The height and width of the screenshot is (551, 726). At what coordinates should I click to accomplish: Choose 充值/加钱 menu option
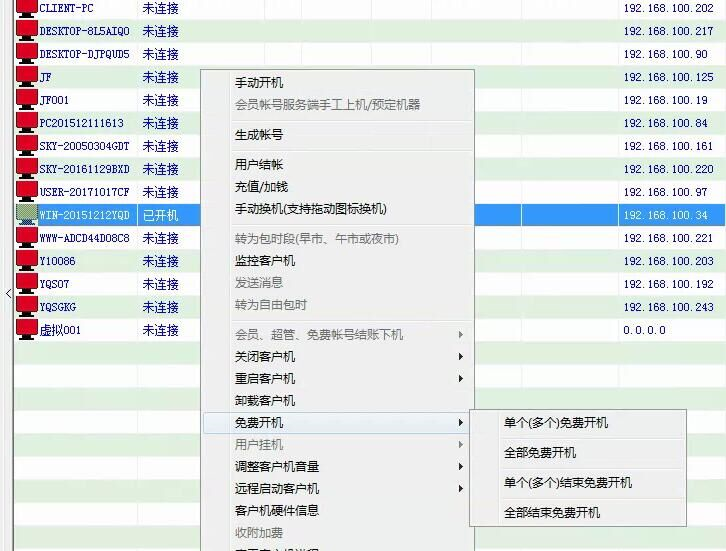pos(261,187)
